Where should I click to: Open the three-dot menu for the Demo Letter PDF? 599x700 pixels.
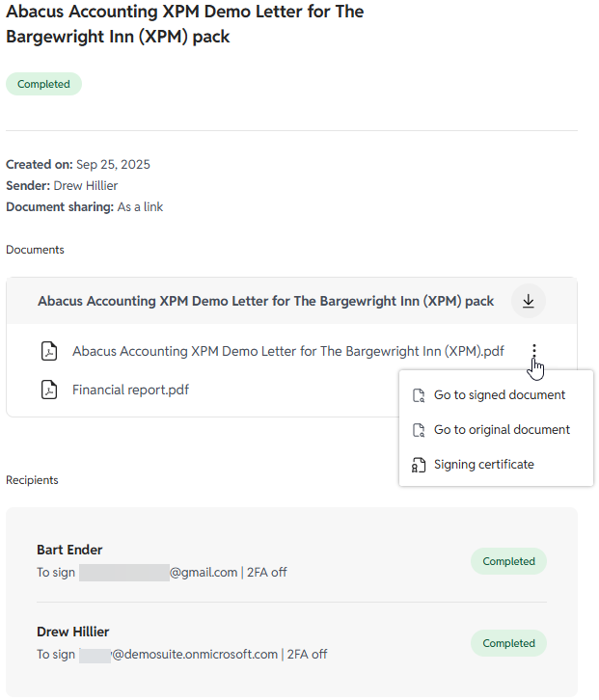tap(533, 352)
